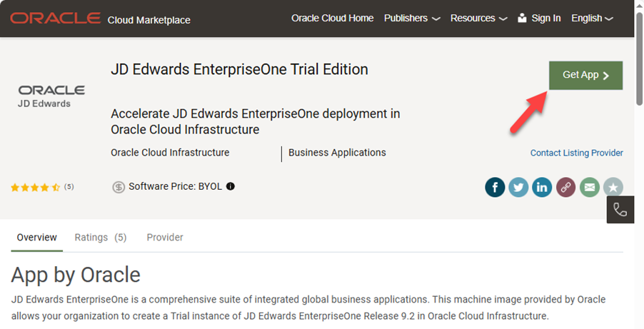Switch to the Ratings (5) tab

[x=101, y=238]
